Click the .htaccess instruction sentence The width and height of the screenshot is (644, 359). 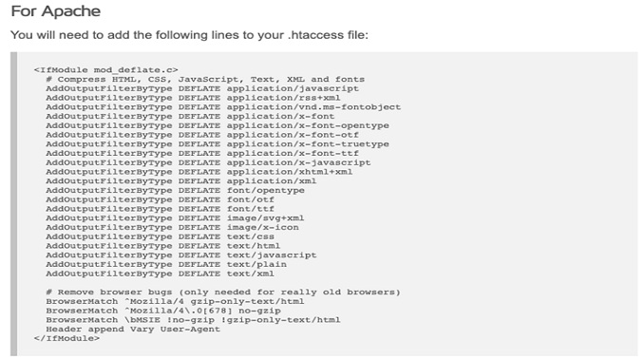tap(189, 35)
